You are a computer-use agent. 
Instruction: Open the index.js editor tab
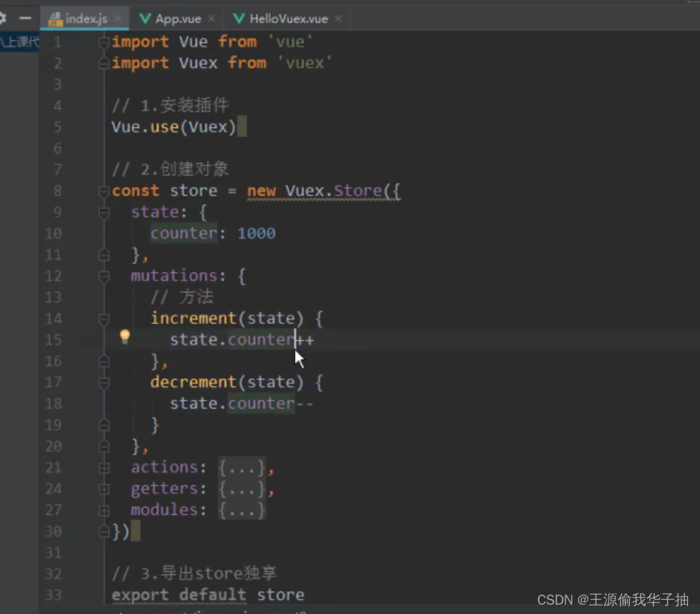(85, 19)
